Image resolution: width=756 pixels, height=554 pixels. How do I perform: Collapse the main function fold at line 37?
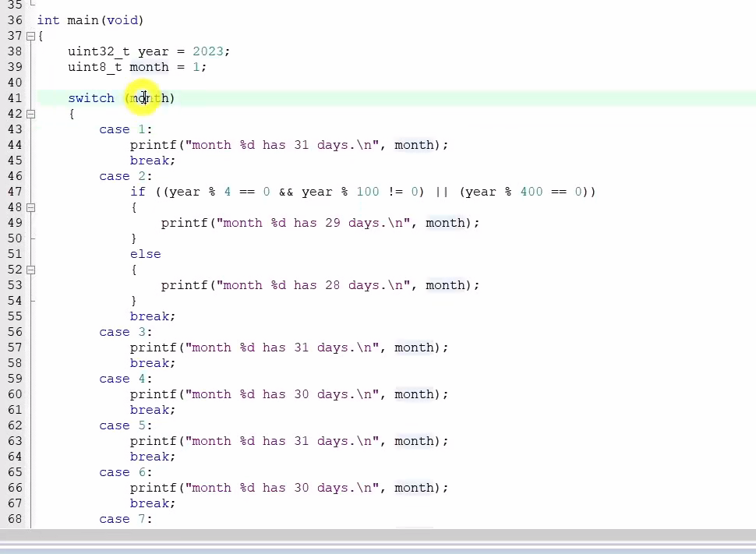point(31,36)
